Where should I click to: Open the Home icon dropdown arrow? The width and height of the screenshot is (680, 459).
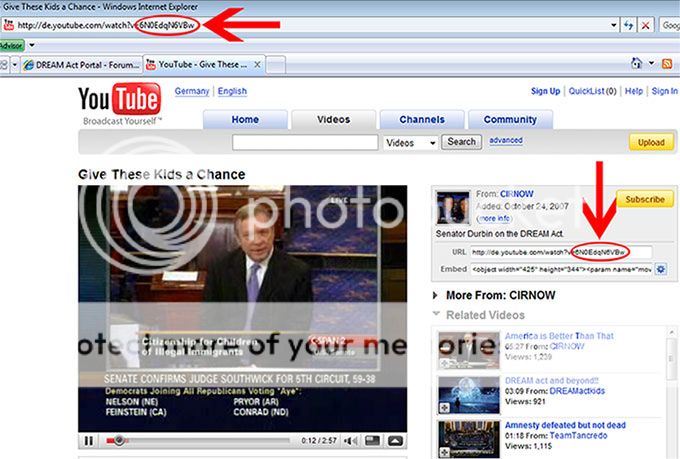(651, 64)
